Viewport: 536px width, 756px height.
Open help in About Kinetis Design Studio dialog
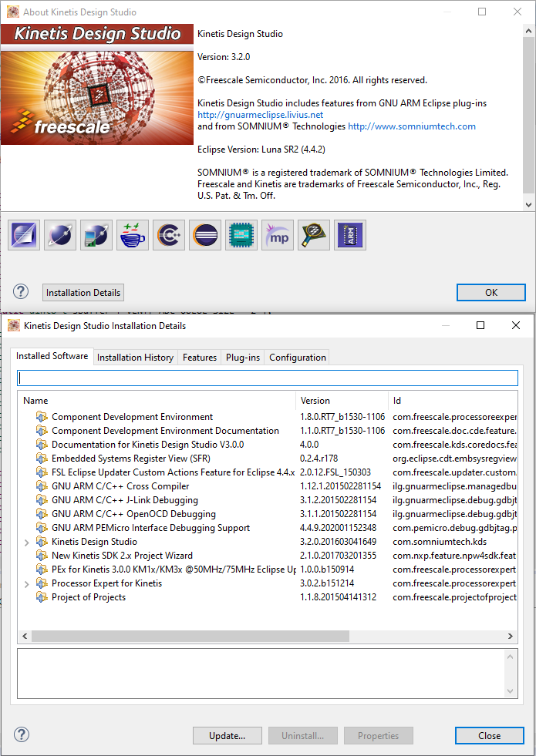click(21, 291)
